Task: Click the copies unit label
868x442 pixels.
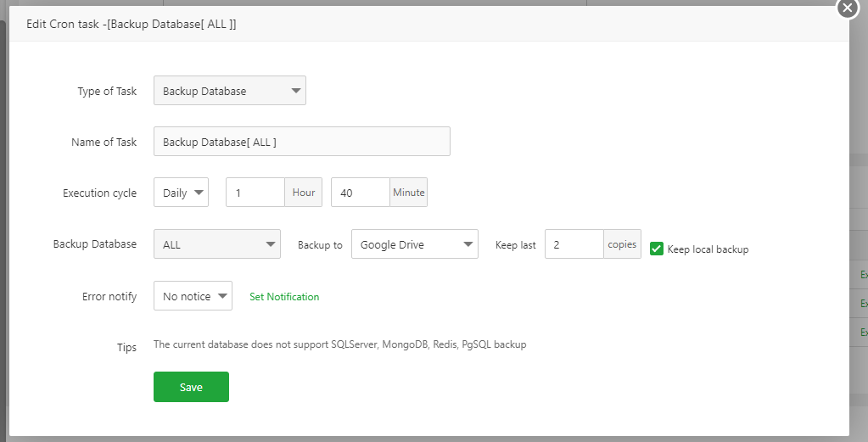Action: click(622, 244)
